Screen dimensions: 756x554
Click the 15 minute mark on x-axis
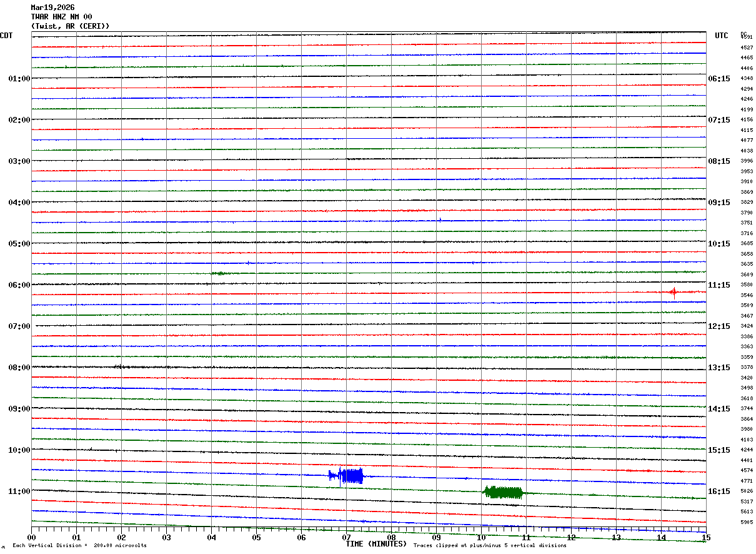705,538
